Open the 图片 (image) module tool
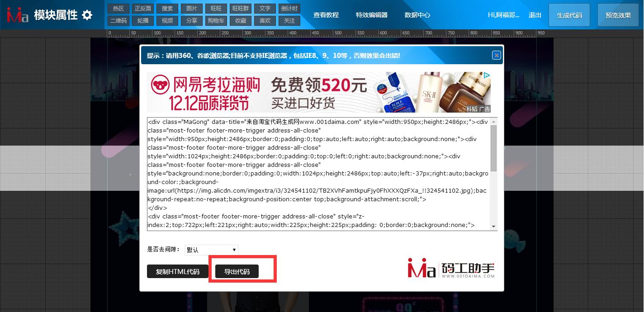This screenshot has height=312, width=644. (191, 8)
